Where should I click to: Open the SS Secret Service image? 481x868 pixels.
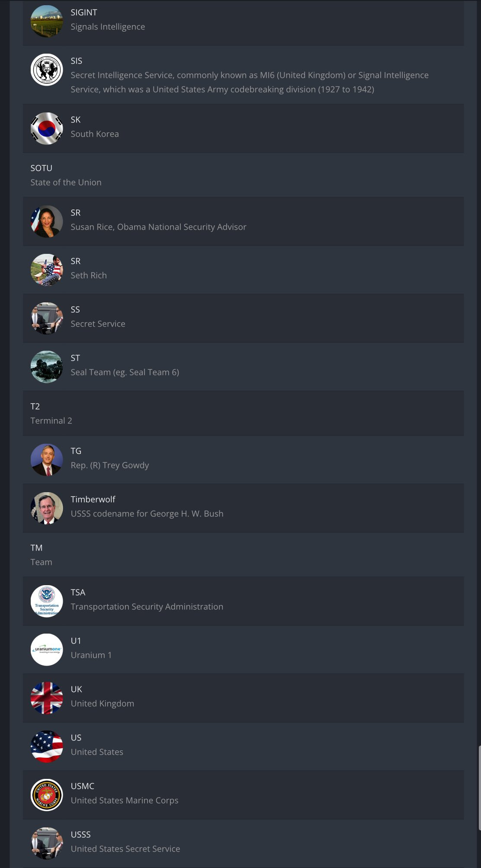click(47, 318)
